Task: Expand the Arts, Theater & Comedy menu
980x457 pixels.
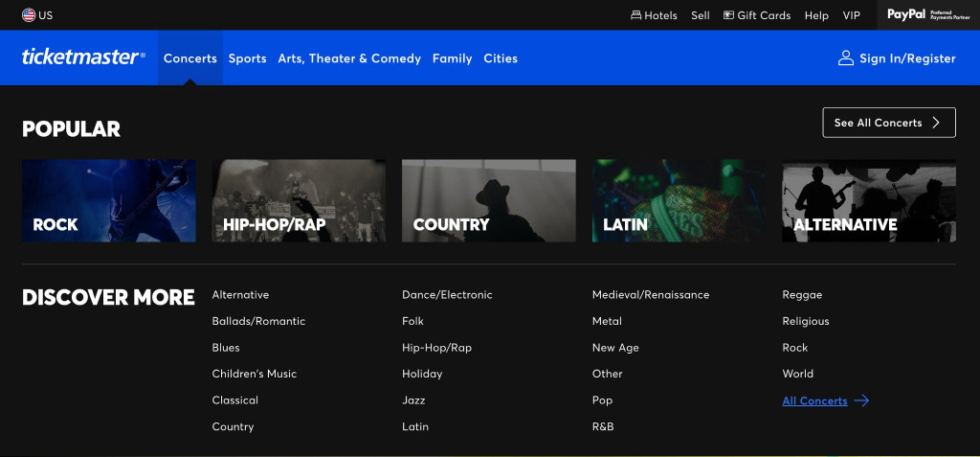Action: click(349, 58)
